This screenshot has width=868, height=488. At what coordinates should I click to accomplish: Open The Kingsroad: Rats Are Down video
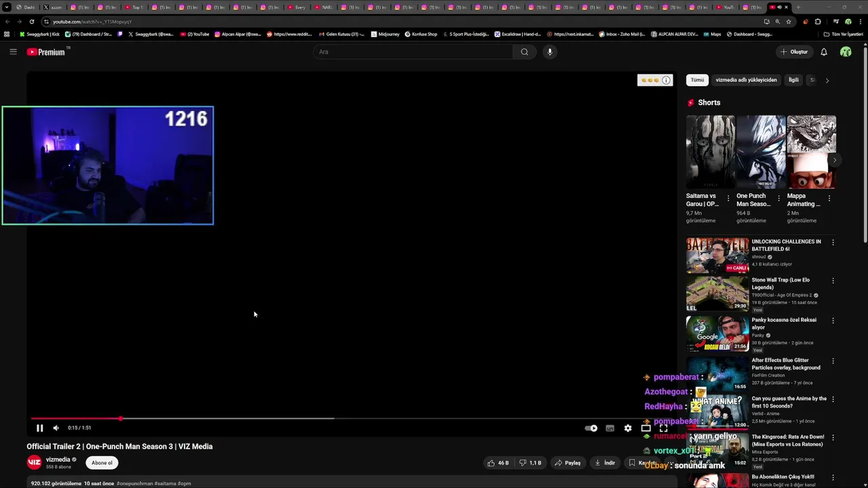point(788,441)
